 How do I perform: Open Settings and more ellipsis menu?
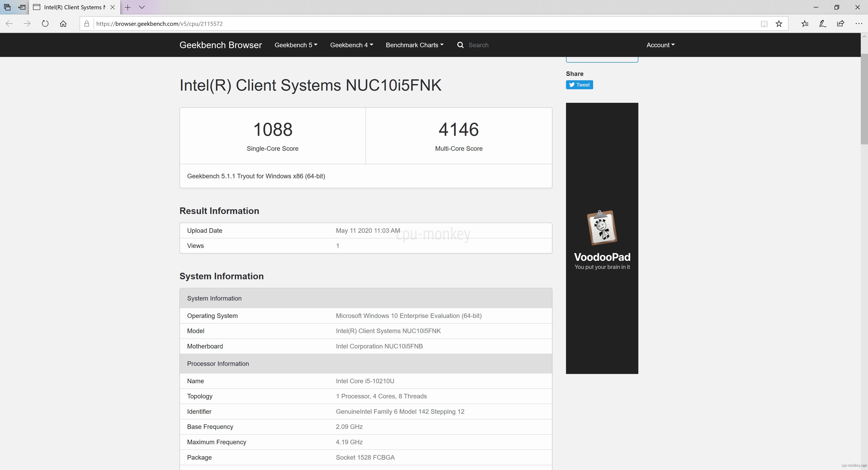[x=859, y=23]
